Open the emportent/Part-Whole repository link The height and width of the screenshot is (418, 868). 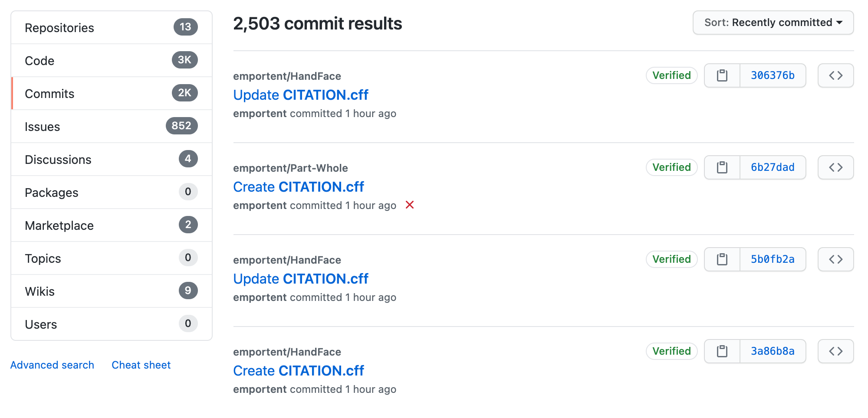pyautogui.click(x=290, y=168)
